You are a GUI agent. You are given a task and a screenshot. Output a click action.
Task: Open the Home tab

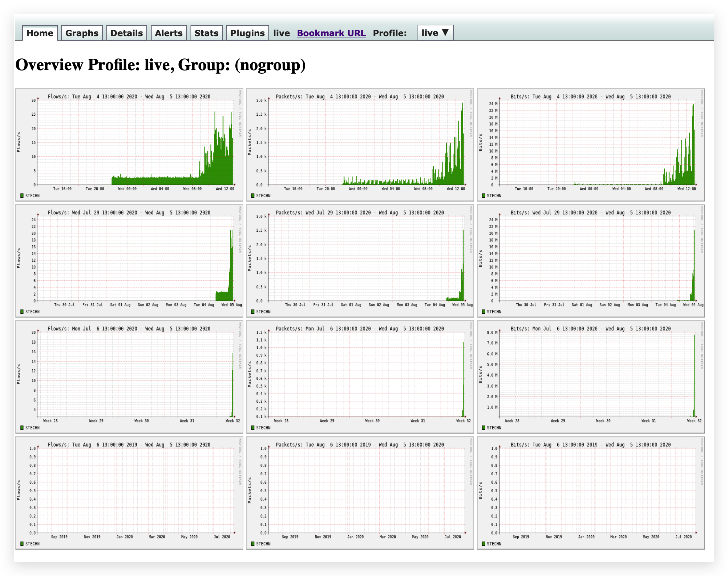pyautogui.click(x=40, y=33)
